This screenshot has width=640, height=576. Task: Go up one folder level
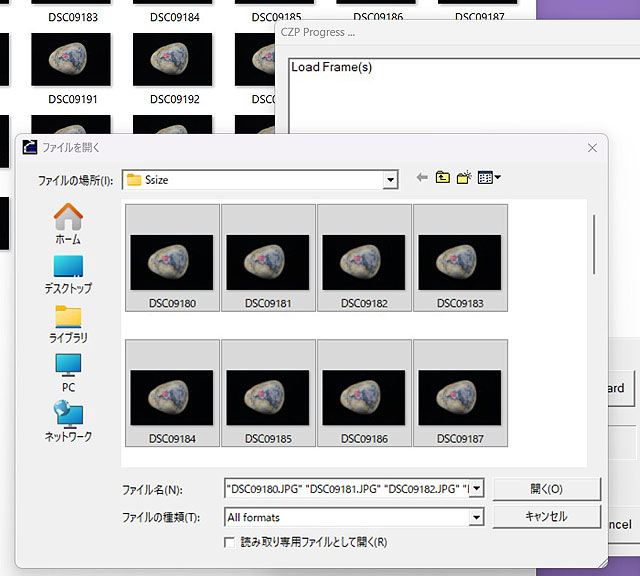pos(443,178)
